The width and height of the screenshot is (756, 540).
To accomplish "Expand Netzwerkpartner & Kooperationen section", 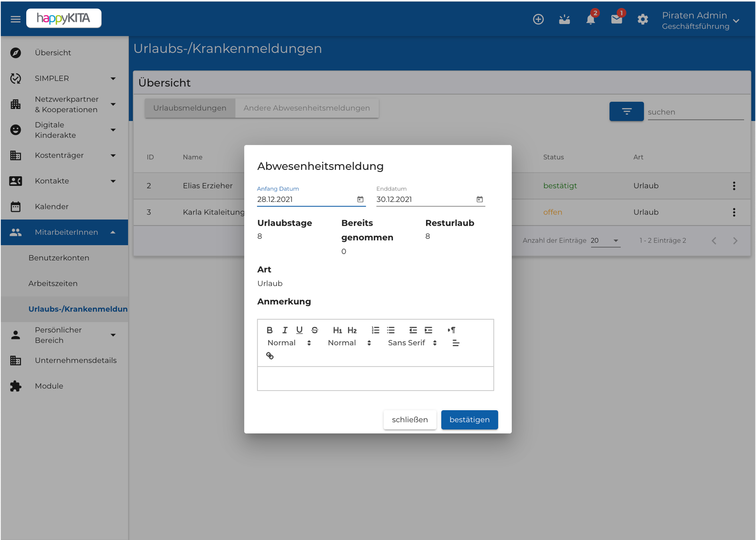I will pos(64,104).
